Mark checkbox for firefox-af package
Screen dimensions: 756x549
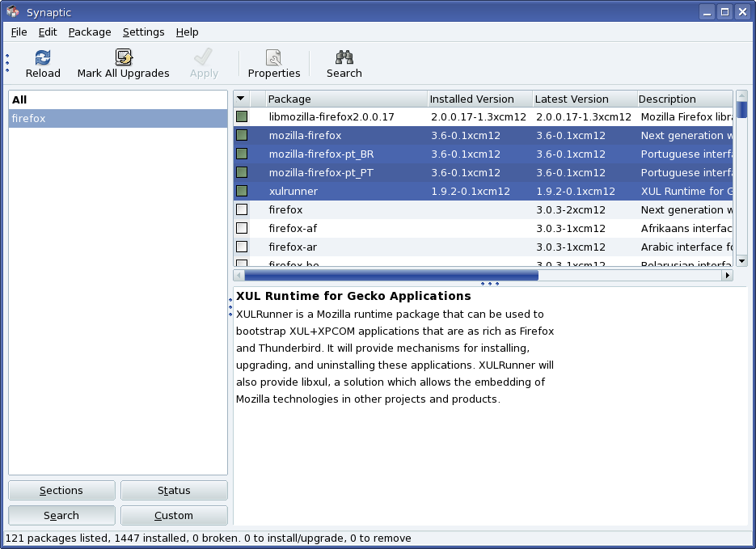[x=242, y=228]
